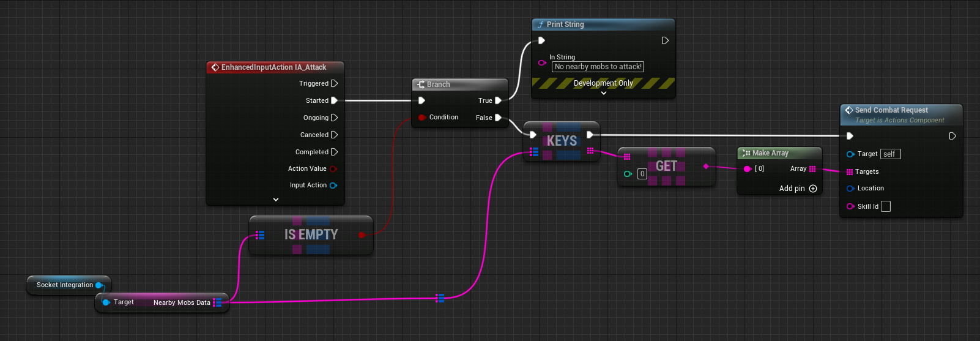Click the Branch False output pin
Viewport: 980px width, 341px height.
[x=498, y=118]
